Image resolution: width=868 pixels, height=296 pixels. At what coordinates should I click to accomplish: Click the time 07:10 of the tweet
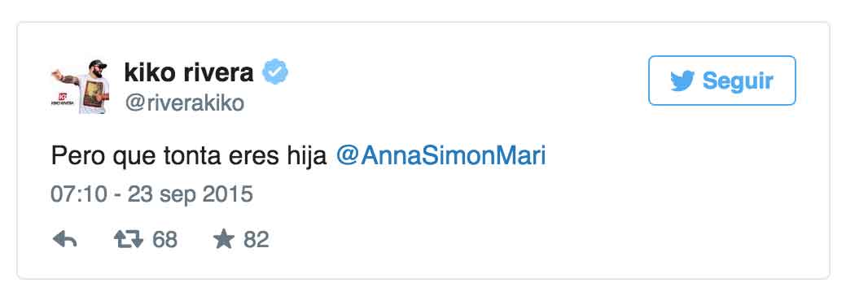[x=79, y=194]
